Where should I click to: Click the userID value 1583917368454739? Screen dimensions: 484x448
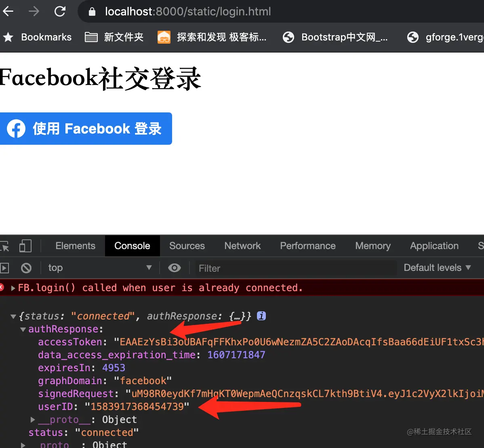[x=137, y=407]
